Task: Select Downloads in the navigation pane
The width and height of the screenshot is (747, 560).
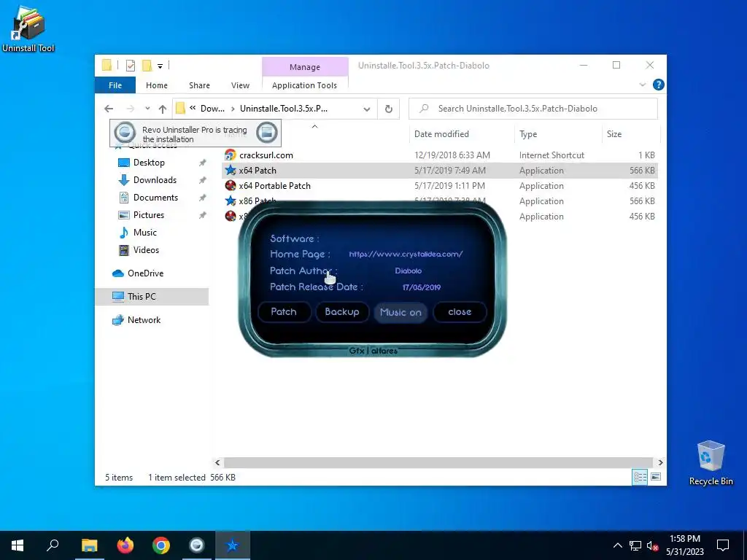Action: (155, 180)
